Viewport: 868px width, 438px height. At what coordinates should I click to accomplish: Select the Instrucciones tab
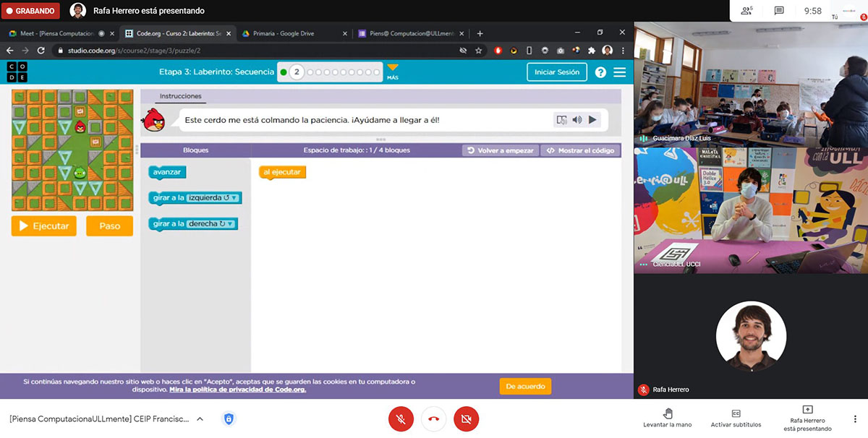coord(180,96)
